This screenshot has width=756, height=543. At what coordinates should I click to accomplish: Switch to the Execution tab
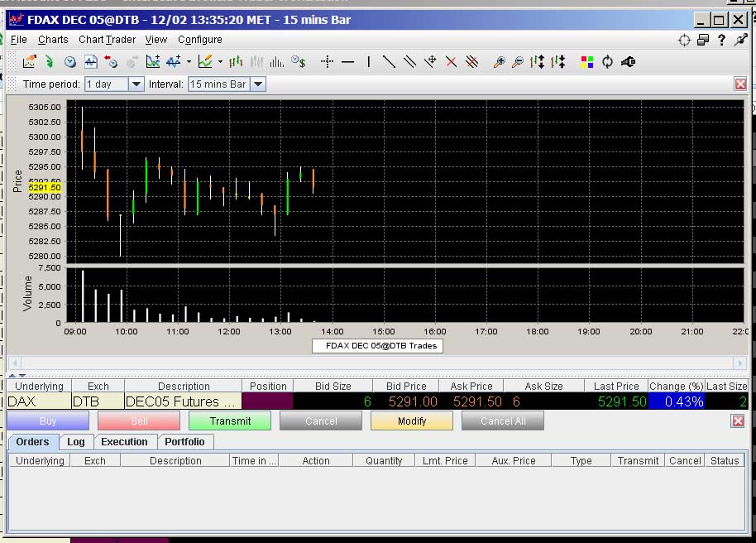point(124,442)
